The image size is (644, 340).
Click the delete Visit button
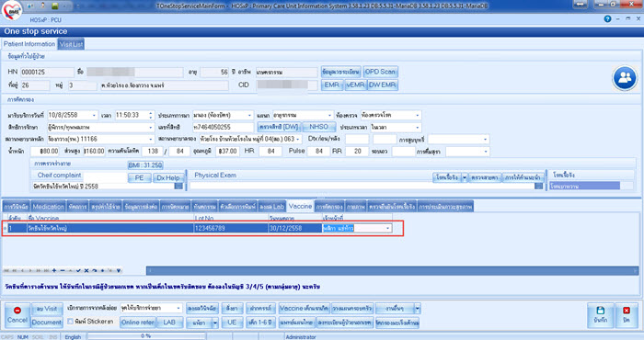coord(46,309)
